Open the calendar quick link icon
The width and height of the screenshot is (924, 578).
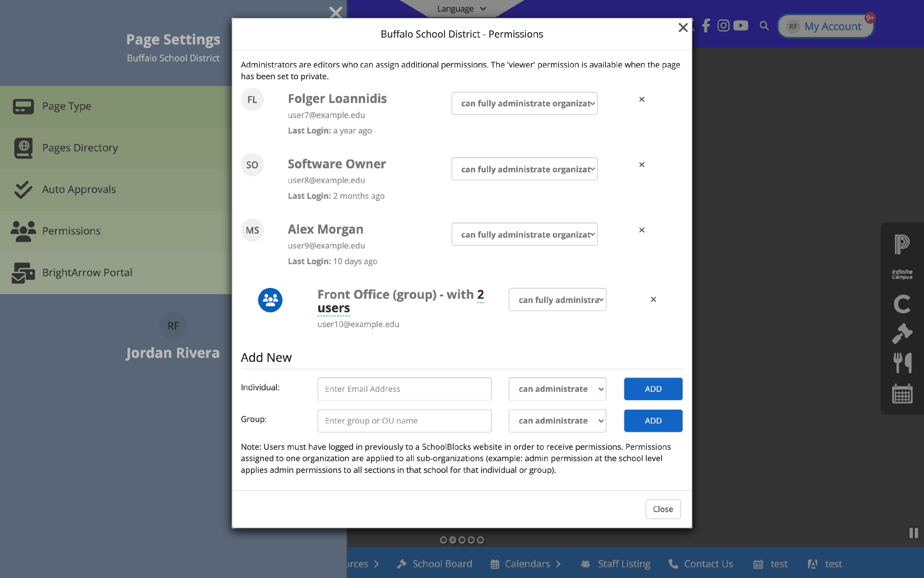tap(902, 394)
